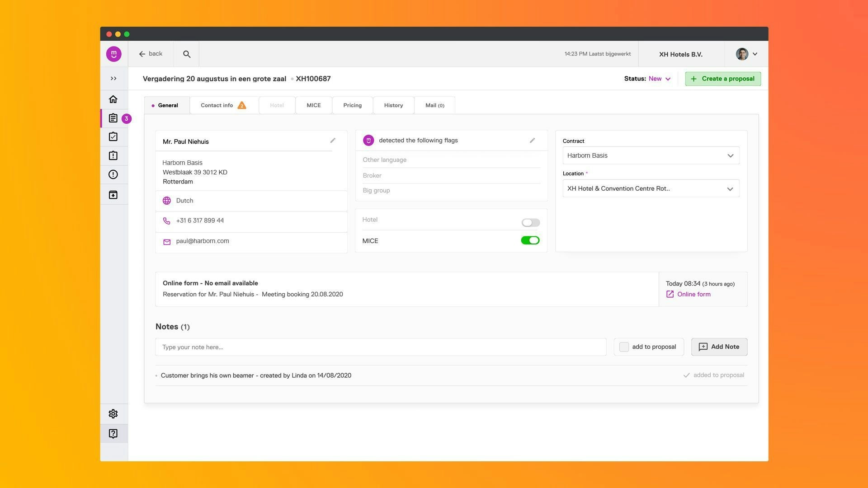Open the archive box sidebar icon
The width and height of the screenshot is (868, 488).
point(113,195)
